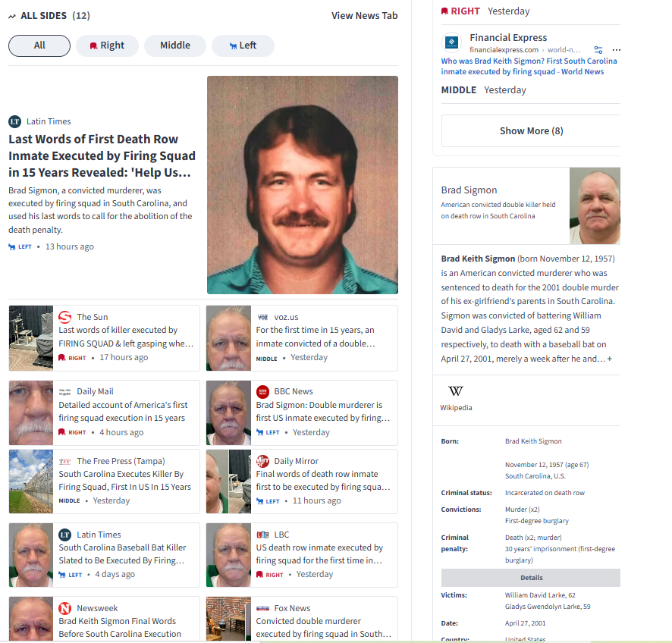Image resolution: width=672 pixels, height=643 pixels.
Task: Click the Financial Express site logo
Action: coord(452,42)
